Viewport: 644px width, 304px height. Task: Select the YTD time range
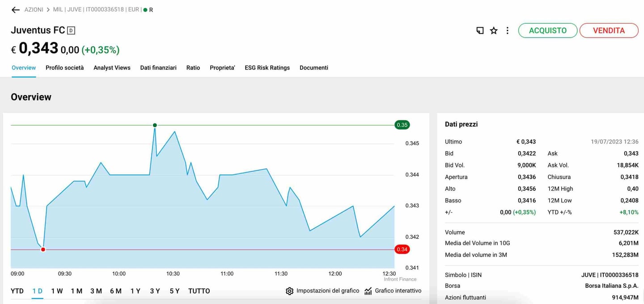tap(17, 291)
